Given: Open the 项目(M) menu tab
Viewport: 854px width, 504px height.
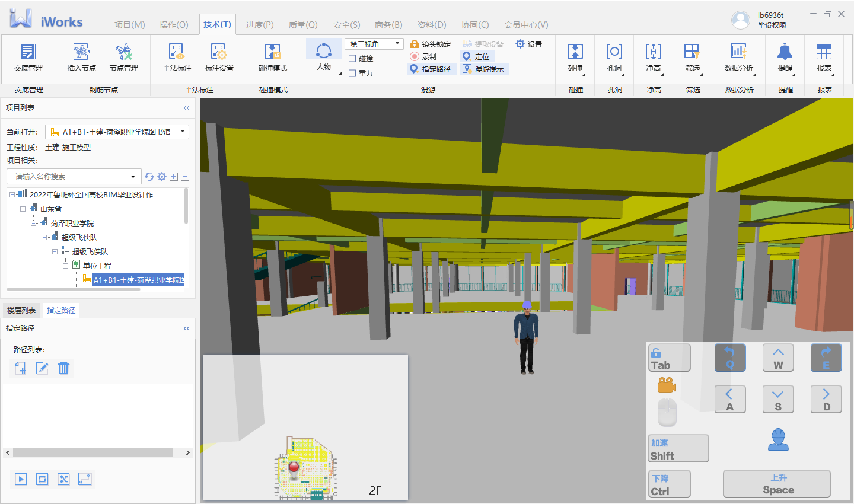Looking at the screenshot, I should [x=129, y=25].
